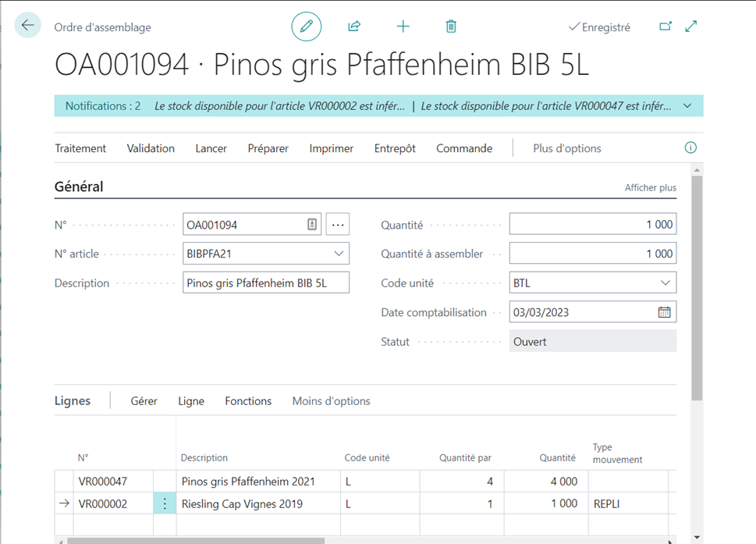Click Plus d'options
Screen dimensions: 756x544
567,148
